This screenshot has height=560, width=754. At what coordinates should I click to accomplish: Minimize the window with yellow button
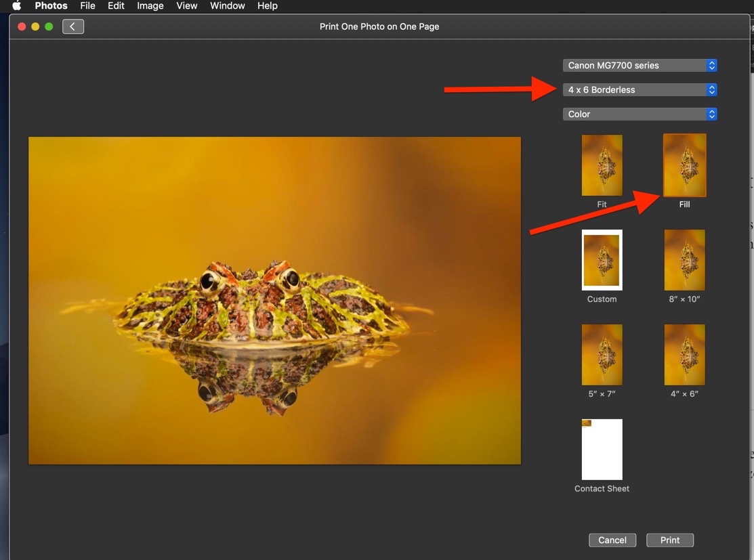tap(35, 26)
